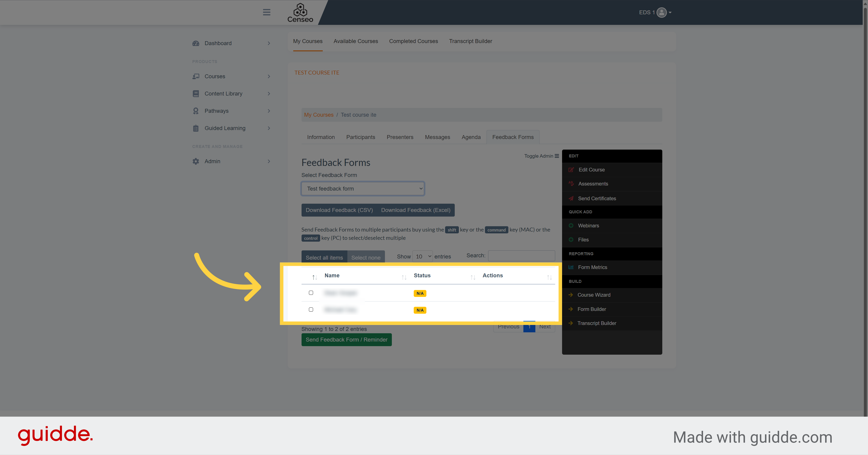868x455 pixels.
Task: Click N/A status badge in first row
Action: coord(420,293)
